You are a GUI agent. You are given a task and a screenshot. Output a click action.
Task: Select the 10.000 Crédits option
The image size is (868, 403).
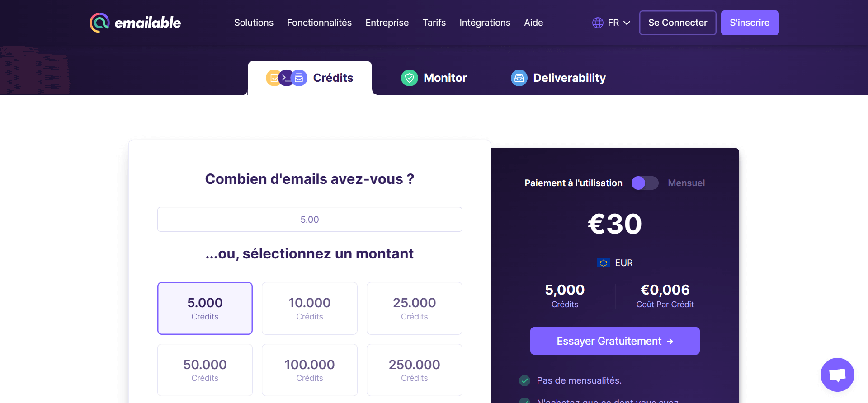tap(310, 308)
